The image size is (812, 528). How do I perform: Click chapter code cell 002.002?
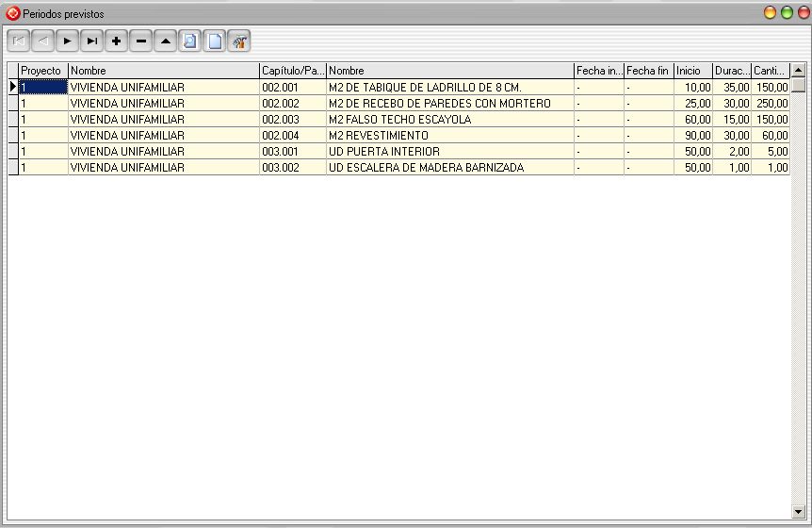pyautogui.click(x=292, y=104)
